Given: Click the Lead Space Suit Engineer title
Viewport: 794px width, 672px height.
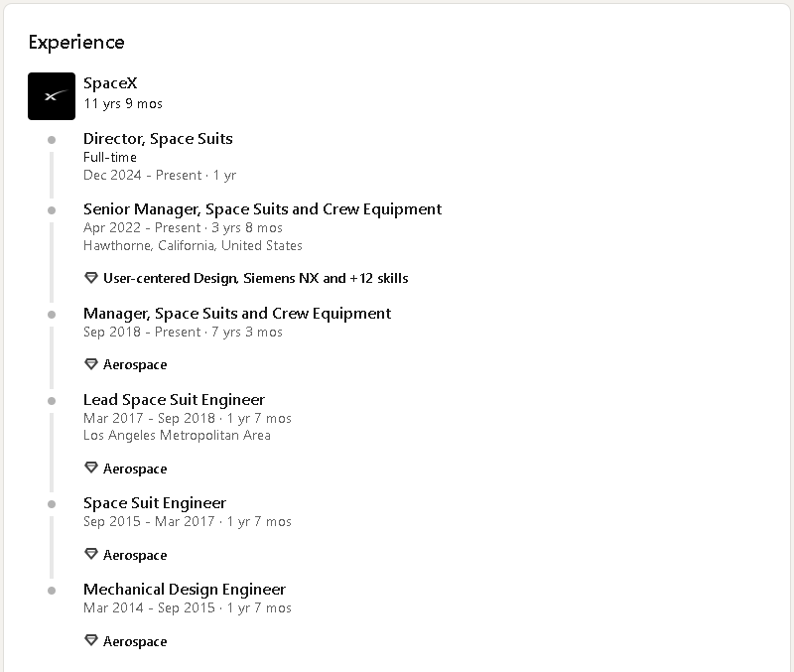Looking at the screenshot, I should point(174,400).
